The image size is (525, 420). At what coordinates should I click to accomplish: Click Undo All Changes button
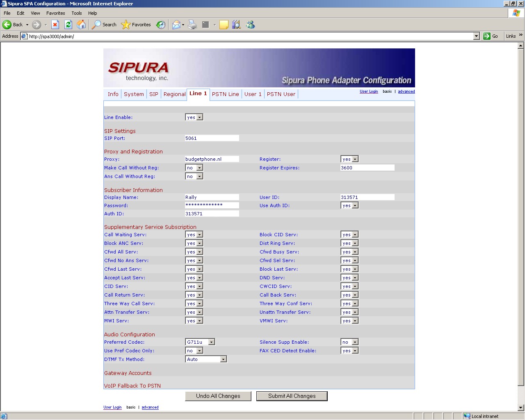point(218,396)
